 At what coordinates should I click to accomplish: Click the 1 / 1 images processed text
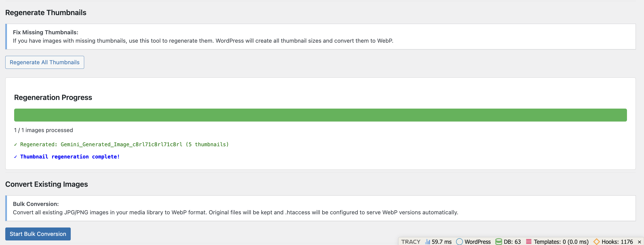[43, 130]
